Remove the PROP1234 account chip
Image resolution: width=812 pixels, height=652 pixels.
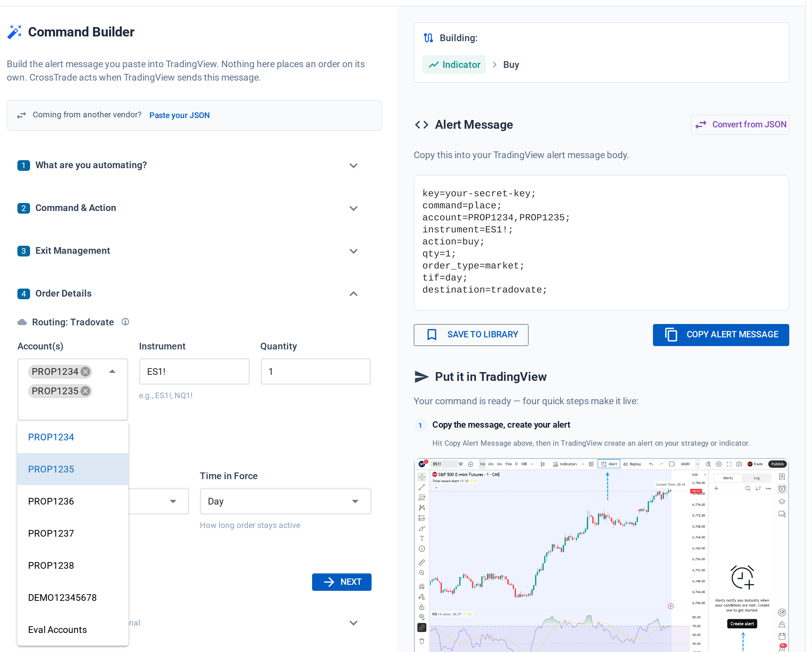[86, 371]
